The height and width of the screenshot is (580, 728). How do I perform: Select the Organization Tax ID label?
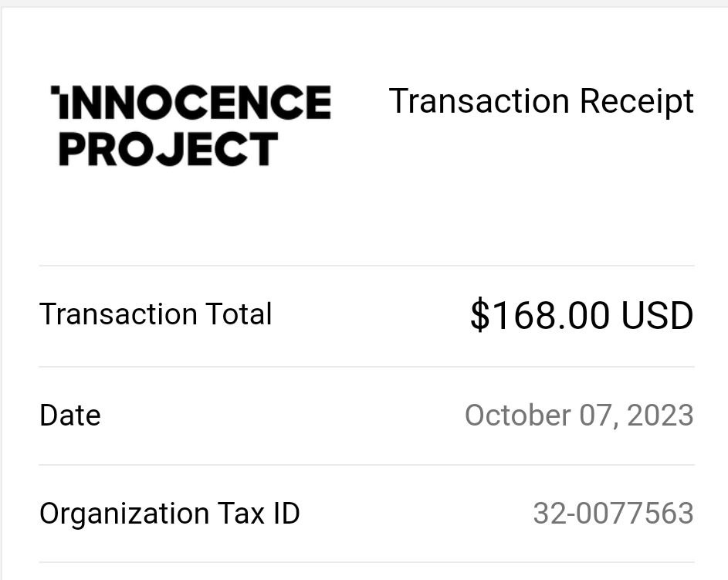click(170, 514)
